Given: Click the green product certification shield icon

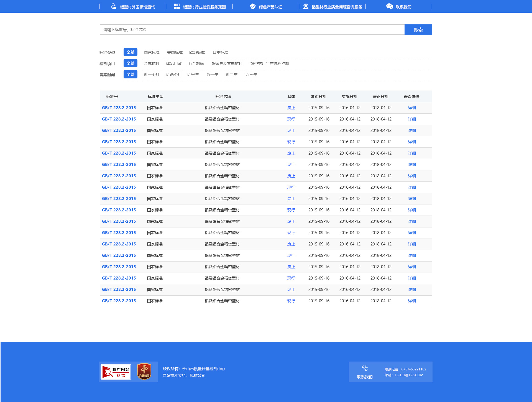Looking at the screenshot, I should coord(253,6).
